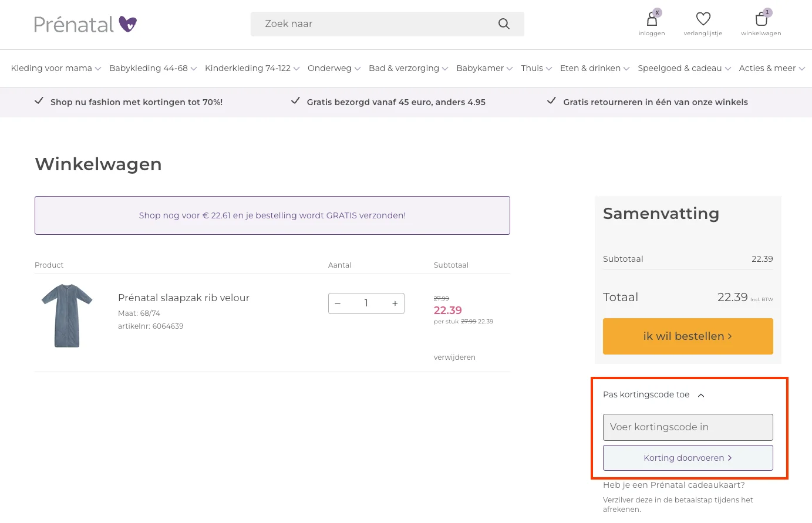Screen dimensions: 812x523
Task: Expand the Kleding voor mama menu
Action: pos(56,68)
